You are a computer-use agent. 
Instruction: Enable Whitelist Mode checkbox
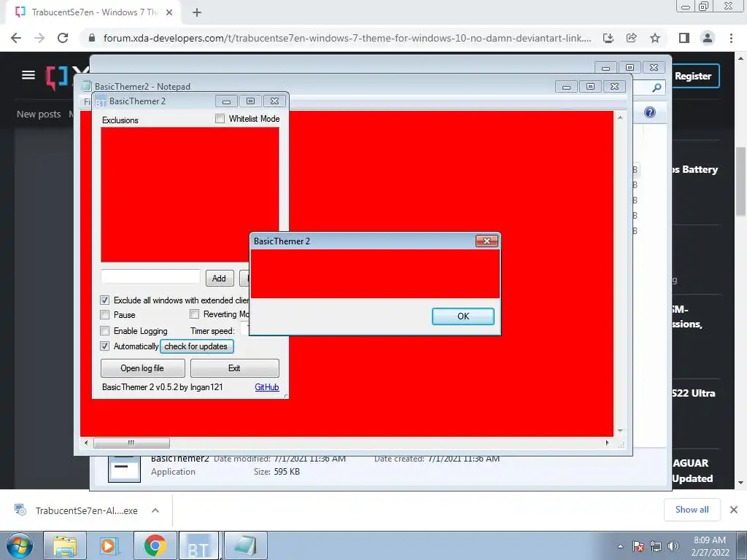click(x=220, y=119)
